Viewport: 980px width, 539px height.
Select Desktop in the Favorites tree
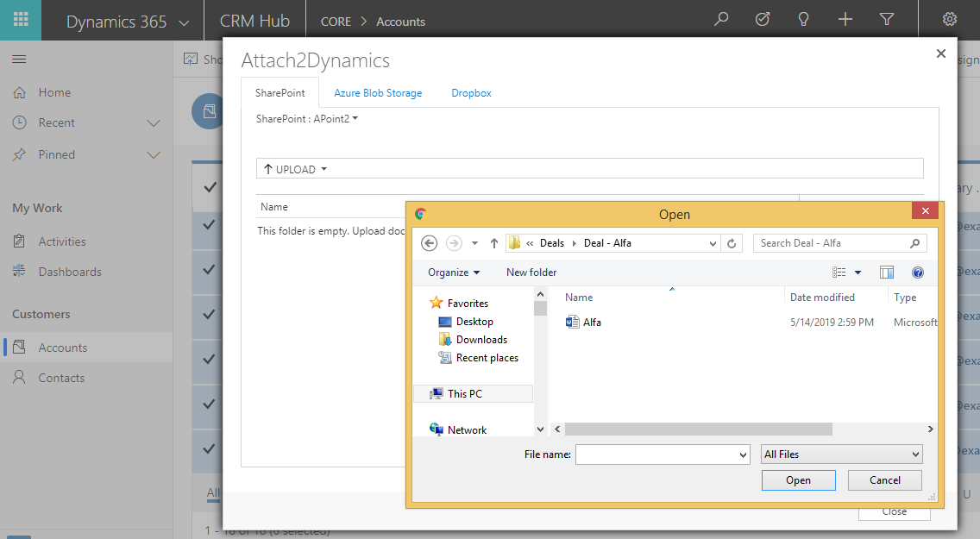tap(474, 322)
